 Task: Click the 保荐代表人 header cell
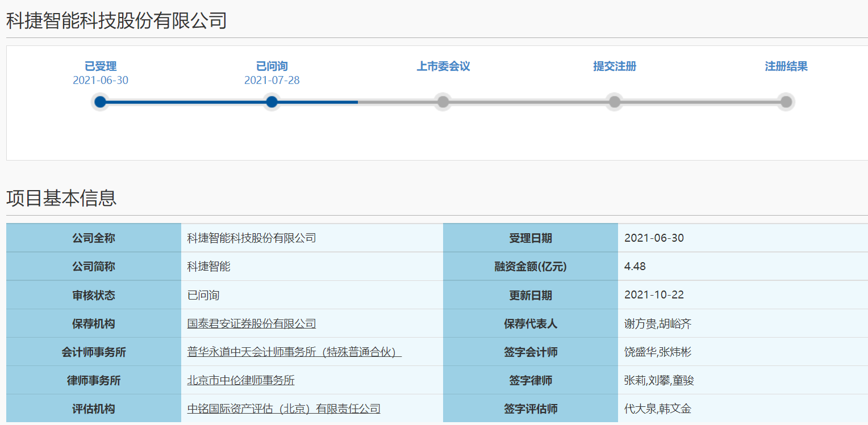531,323
